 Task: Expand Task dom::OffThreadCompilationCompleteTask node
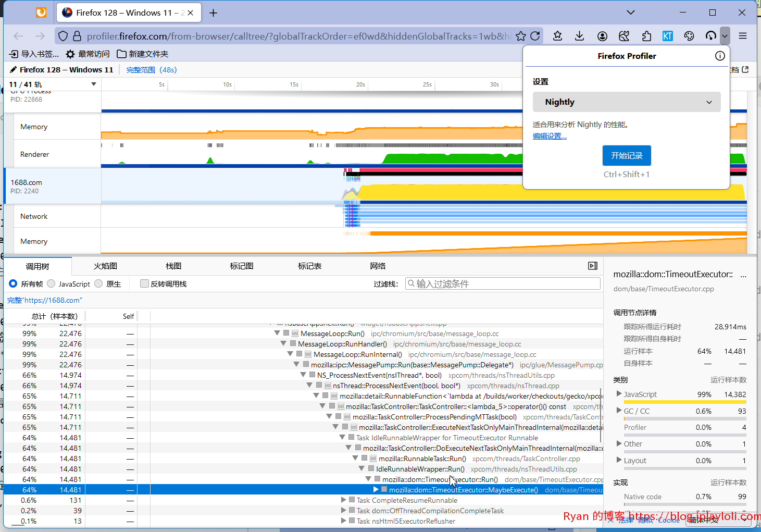[x=343, y=511]
